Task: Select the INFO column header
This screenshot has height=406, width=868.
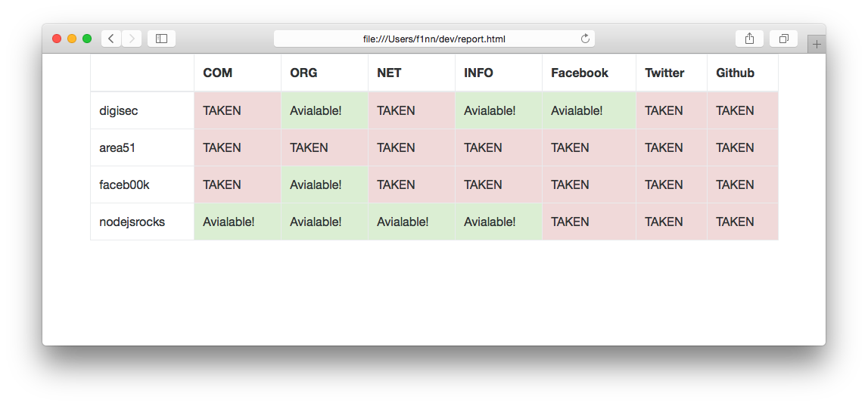Action: point(498,73)
